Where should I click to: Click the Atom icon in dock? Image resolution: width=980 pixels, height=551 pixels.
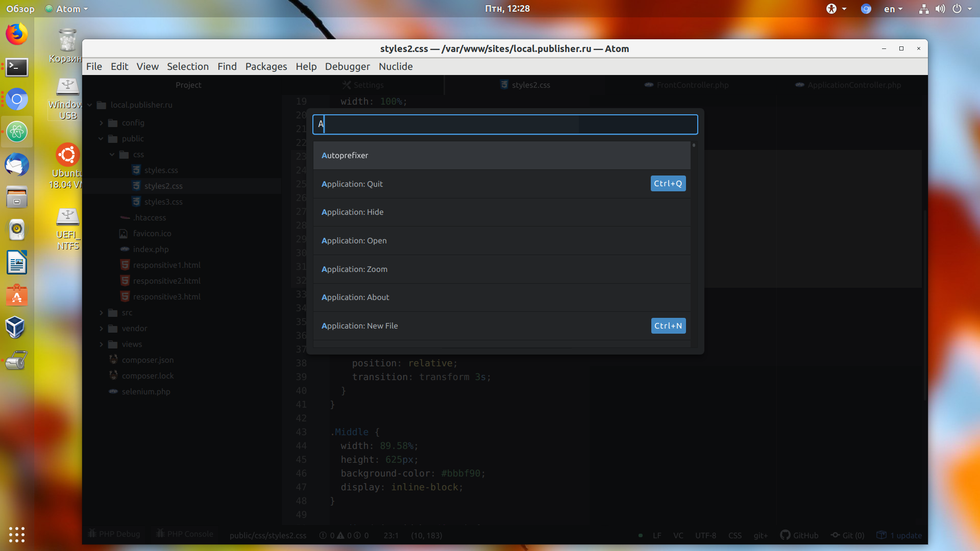pyautogui.click(x=17, y=132)
